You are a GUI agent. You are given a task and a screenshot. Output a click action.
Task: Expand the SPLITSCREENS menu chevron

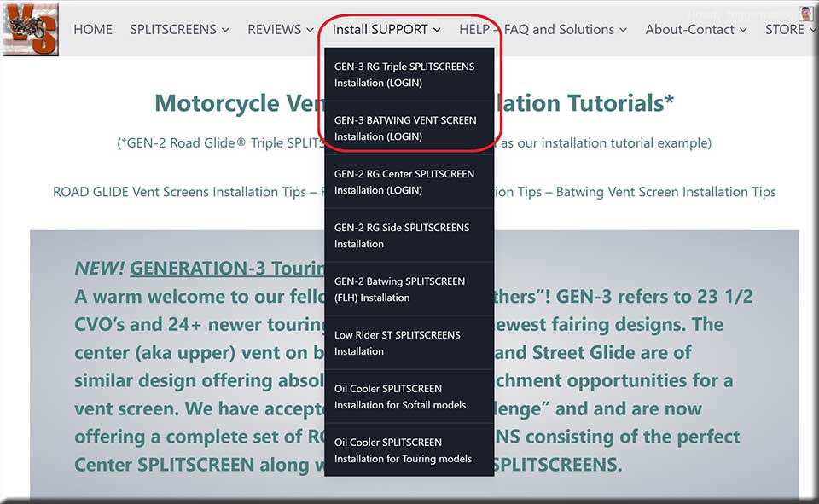[225, 30]
